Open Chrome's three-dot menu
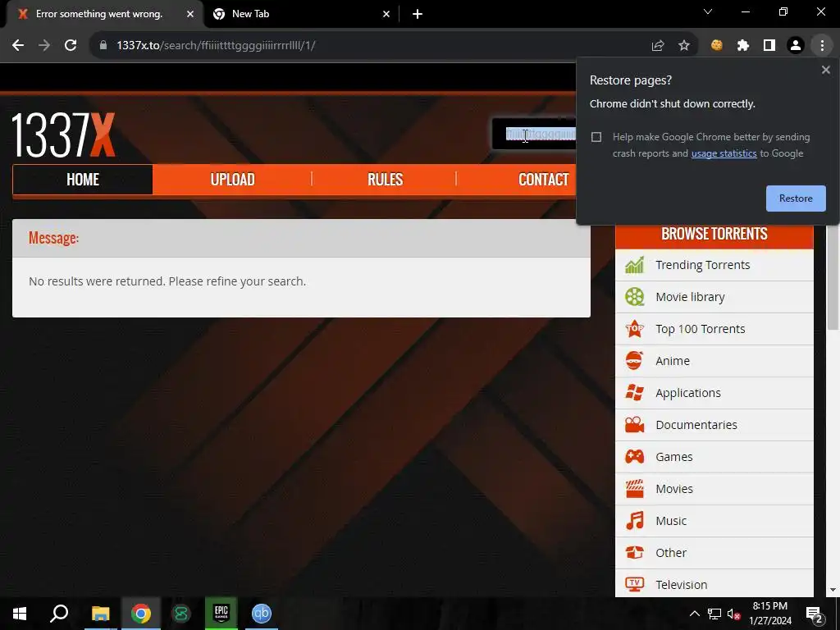This screenshot has height=630, width=840. click(822, 46)
